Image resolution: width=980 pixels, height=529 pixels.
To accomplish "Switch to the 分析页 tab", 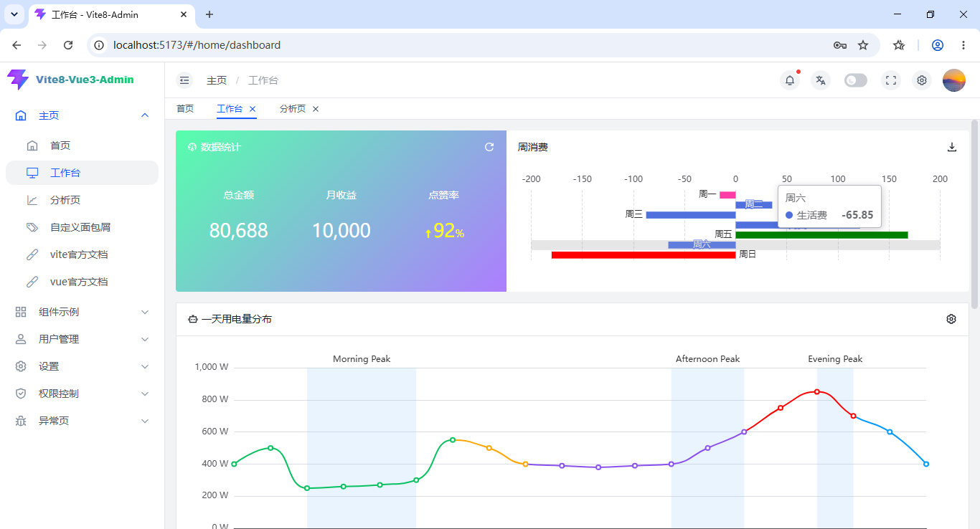I will point(293,109).
